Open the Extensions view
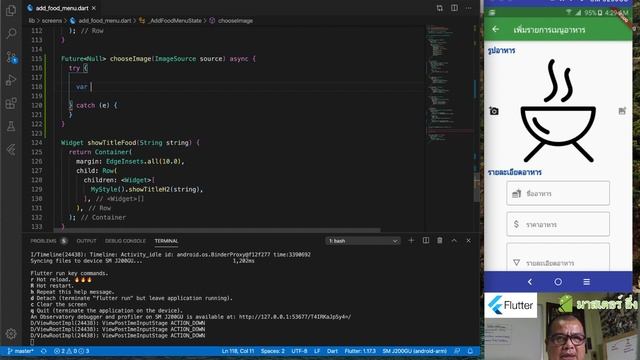 click(11, 103)
